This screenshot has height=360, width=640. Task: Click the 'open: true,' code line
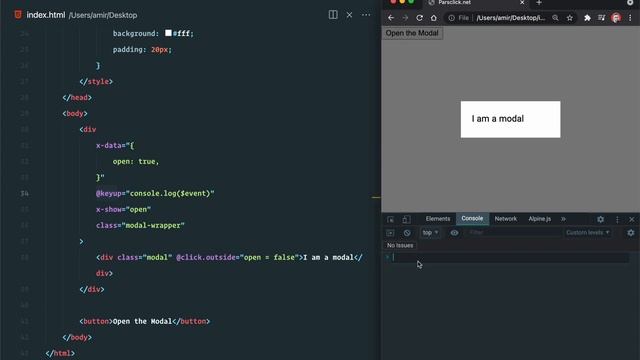tap(136, 162)
